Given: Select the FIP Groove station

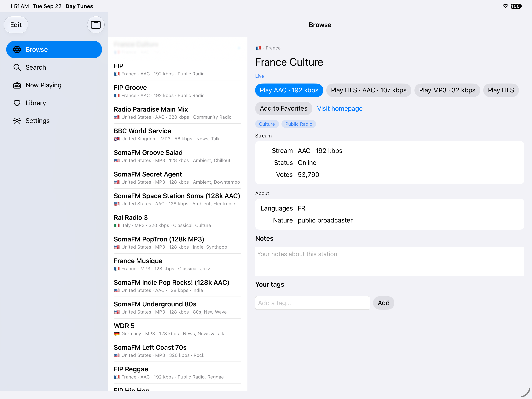Looking at the screenshot, I should [x=178, y=91].
